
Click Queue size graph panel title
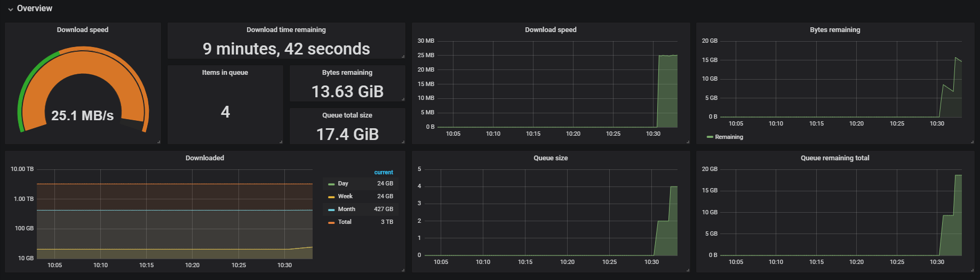pyautogui.click(x=551, y=158)
